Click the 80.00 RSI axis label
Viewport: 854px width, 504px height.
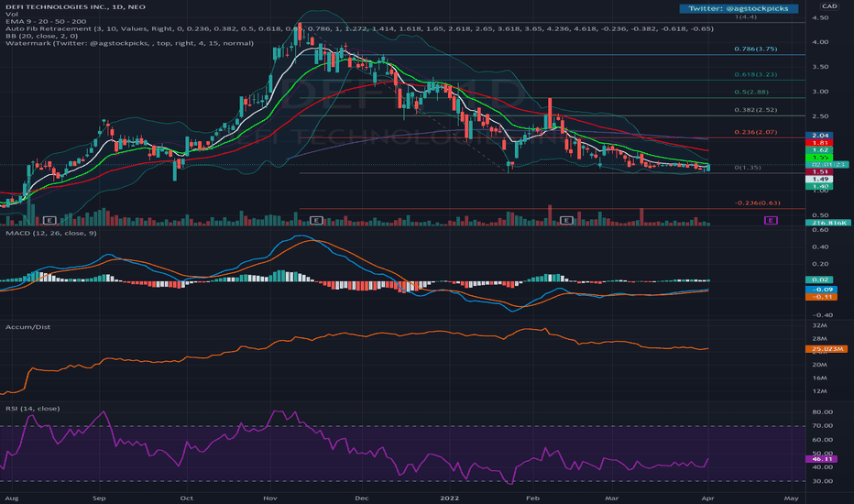click(823, 412)
